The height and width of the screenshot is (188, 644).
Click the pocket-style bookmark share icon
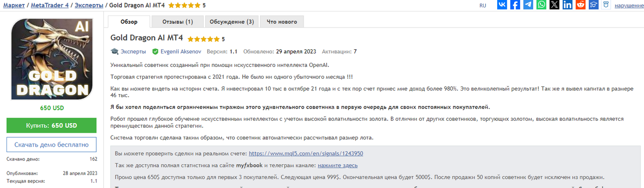coord(606,5)
